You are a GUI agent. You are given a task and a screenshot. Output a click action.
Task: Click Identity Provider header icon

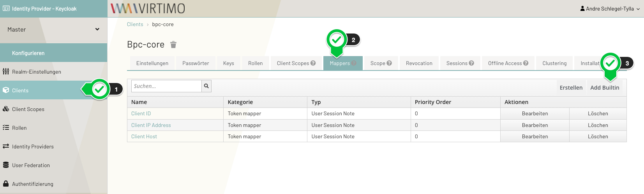(6, 9)
